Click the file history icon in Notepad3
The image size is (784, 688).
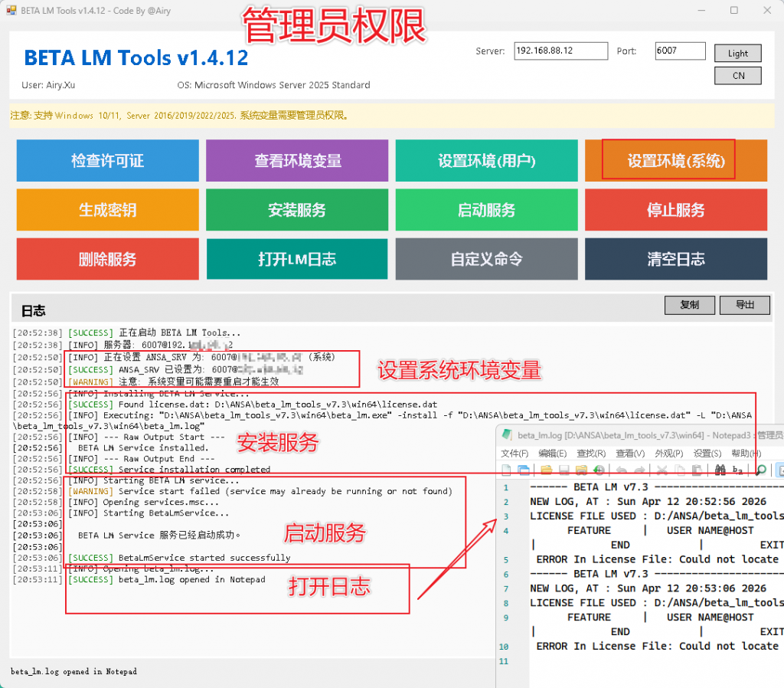coord(599,470)
